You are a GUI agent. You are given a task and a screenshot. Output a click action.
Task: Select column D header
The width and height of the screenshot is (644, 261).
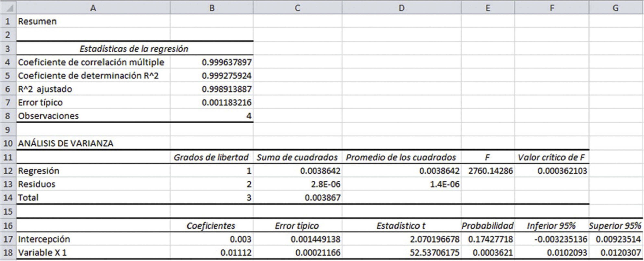coord(401,8)
